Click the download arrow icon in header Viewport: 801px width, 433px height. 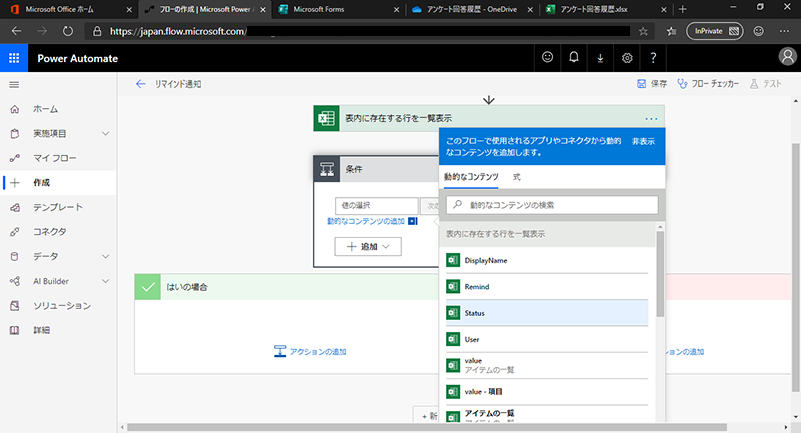(600, 58)
